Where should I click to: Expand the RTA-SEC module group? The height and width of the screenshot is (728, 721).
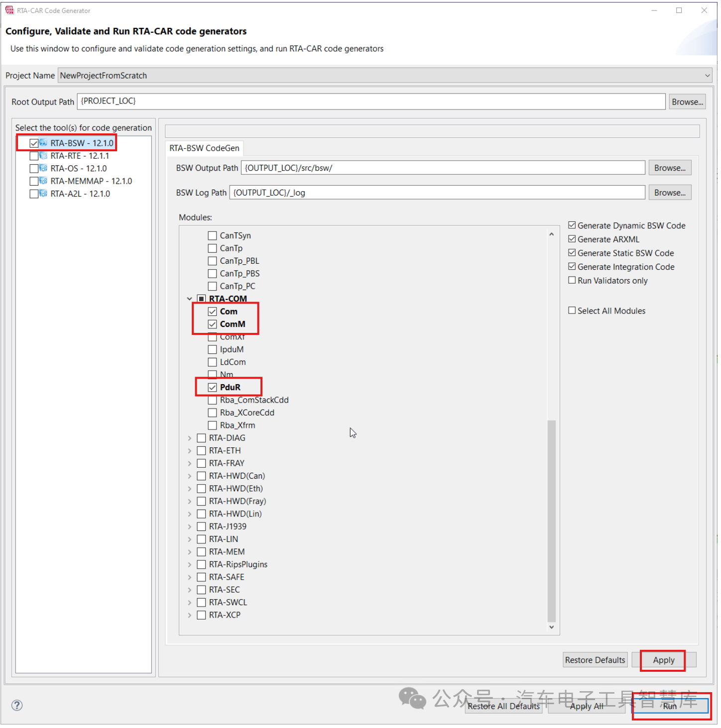(x=190, y=590)
